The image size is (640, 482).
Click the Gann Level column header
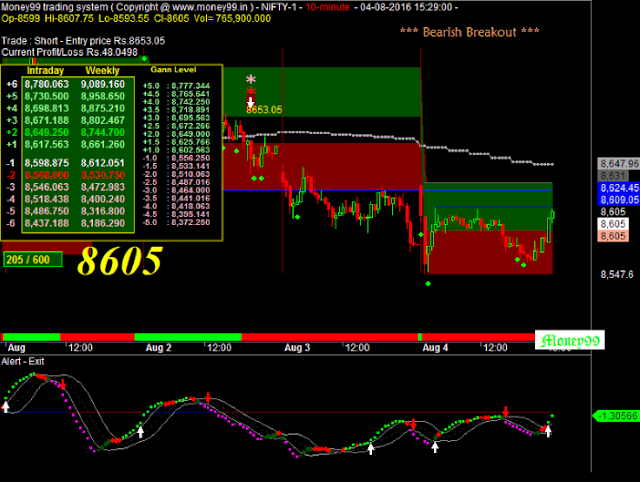[x=173, y=70]
